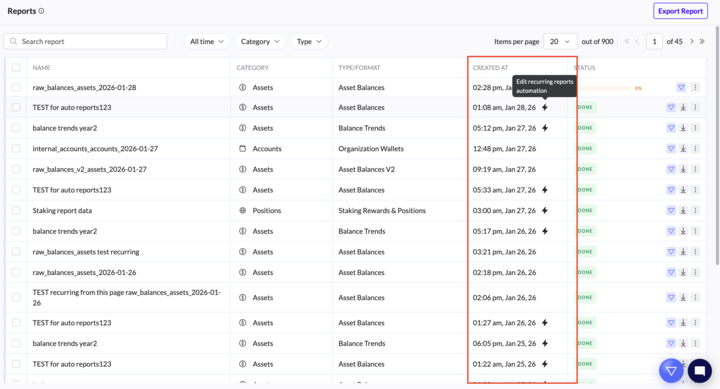Image resolution: width=720 pixels, height=389 pixels.
Task: Click recurring bolt icon on 05:33 am, Jan 27 row
Action: [545, 190]
